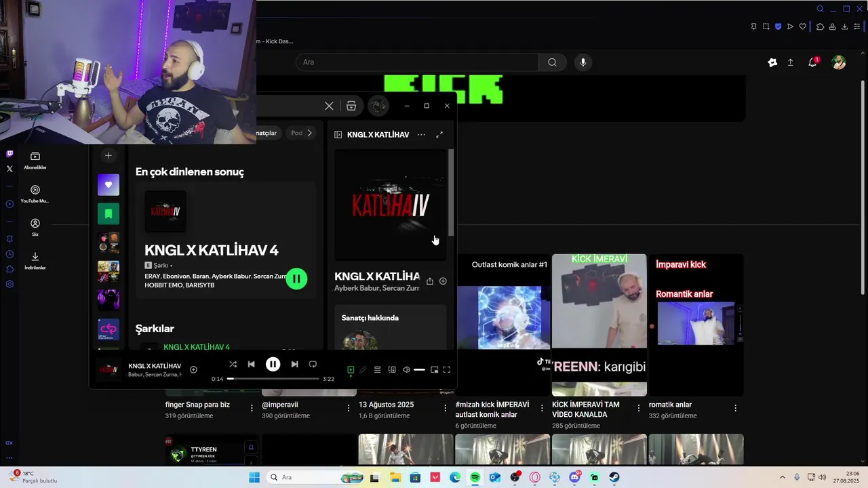The width and height of the screenshot is (868, 488).
Task: Start YouTube voice search microphone
Action: tap(583, 62)
